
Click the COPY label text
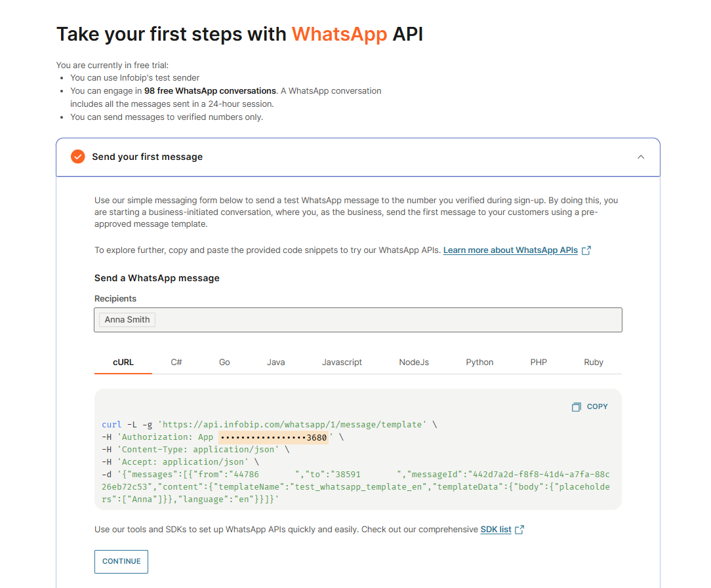point(597,407)
